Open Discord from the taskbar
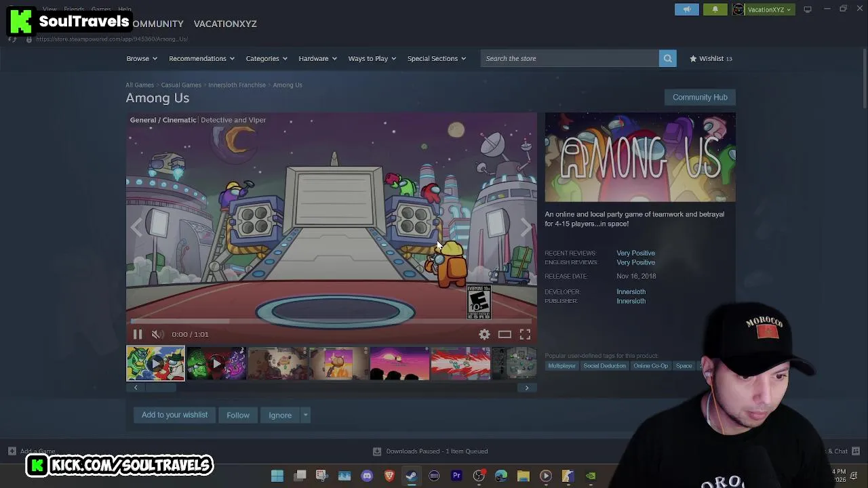Image resolution: width=868 pixels, height=488 pixels. [367, 476]
